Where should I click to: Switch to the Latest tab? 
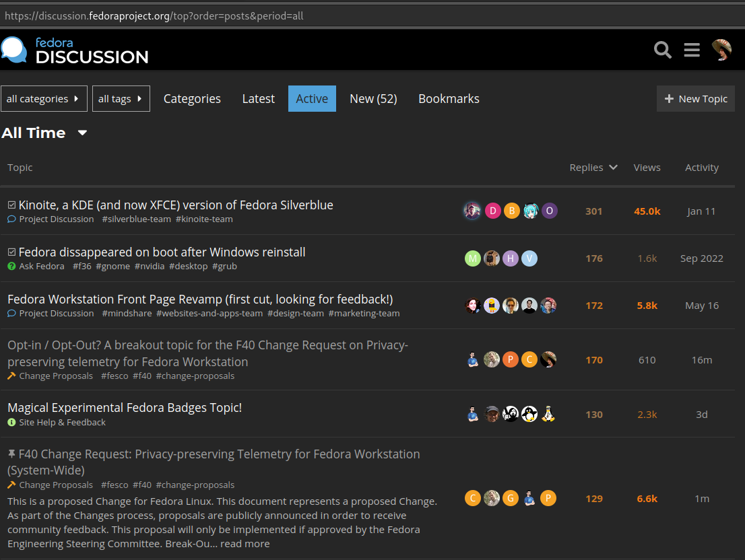(259, 99)
